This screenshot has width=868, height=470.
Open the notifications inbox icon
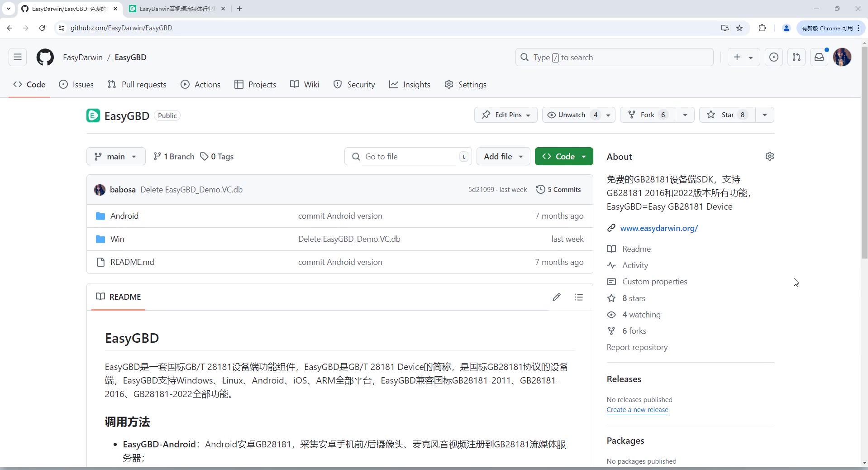point(819,58)
